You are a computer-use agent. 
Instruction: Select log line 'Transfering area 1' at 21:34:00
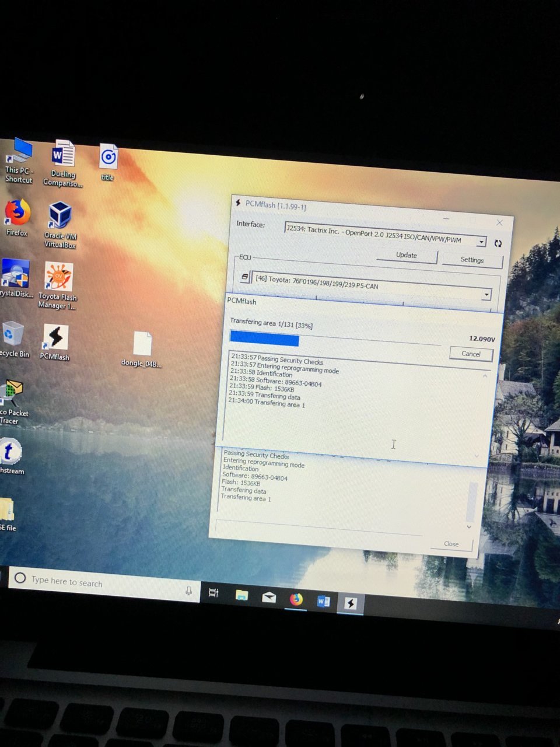pos(267,403)
